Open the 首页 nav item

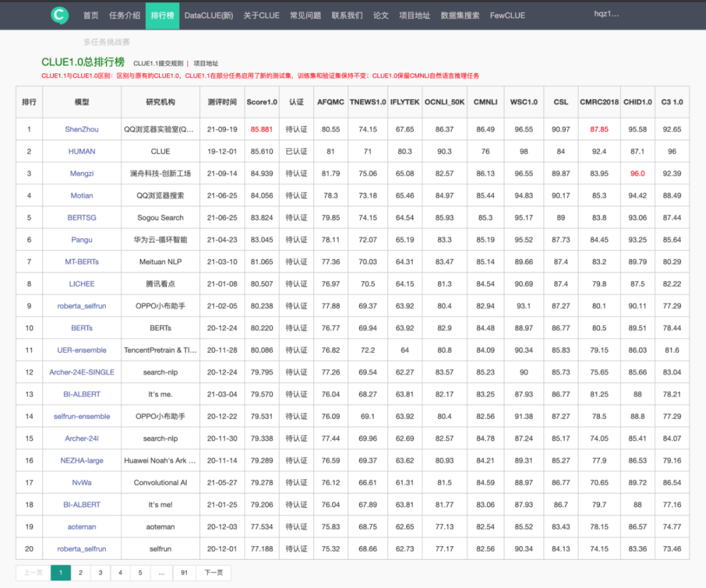(90, 16)
